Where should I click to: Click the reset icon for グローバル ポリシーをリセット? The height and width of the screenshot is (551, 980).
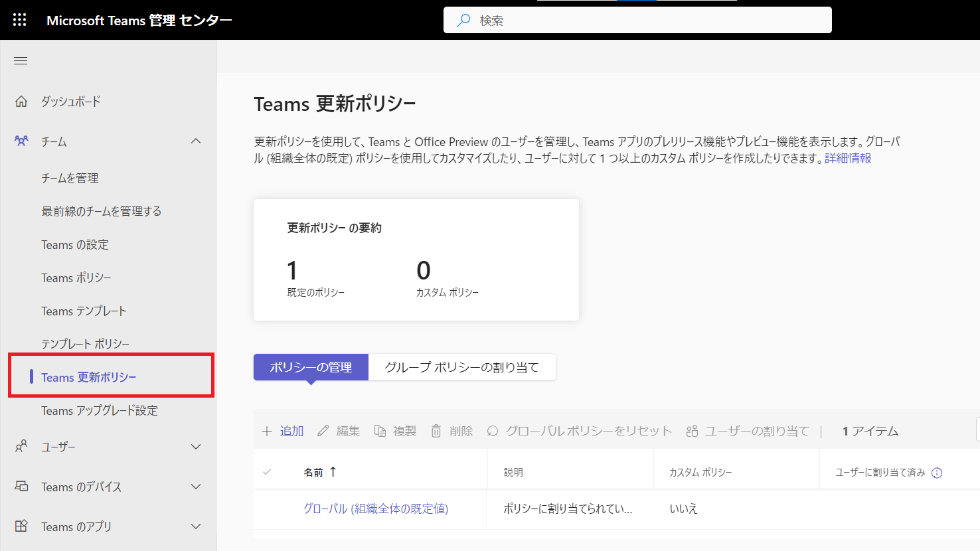coord(493,432)
